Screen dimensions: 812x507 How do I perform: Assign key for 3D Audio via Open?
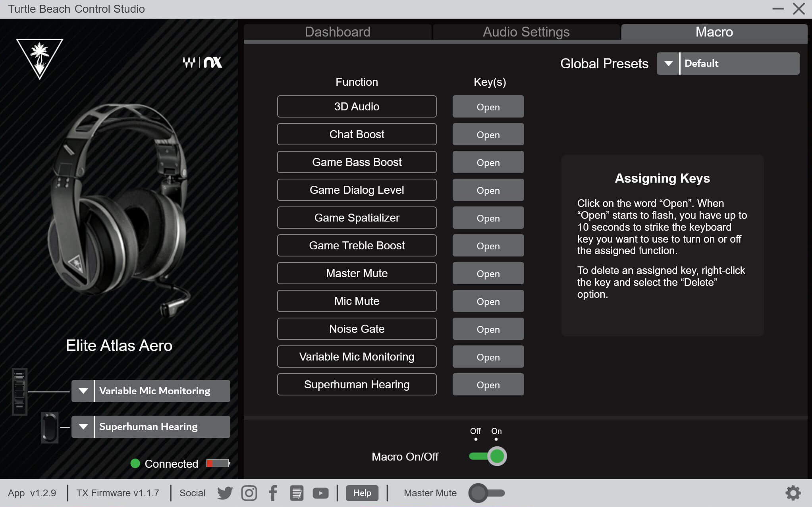coord(488,107)
